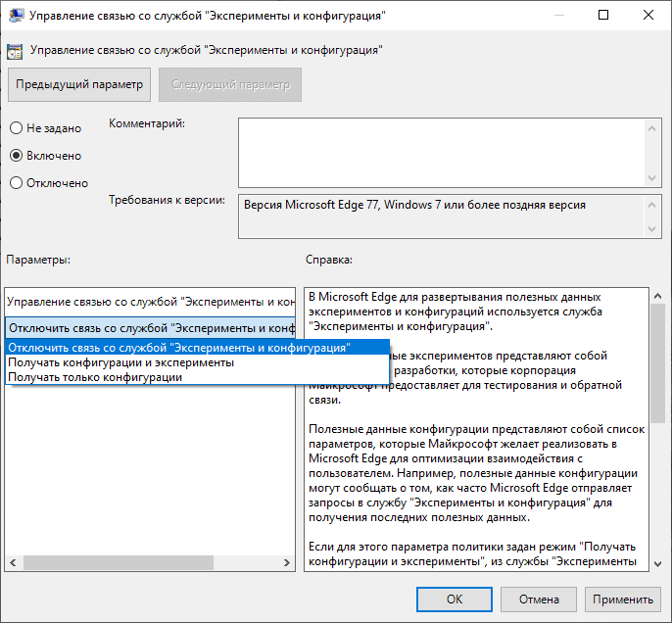Click help pane scroll up arrow
The image size is (672, 623).
click(x=657, y=296)
